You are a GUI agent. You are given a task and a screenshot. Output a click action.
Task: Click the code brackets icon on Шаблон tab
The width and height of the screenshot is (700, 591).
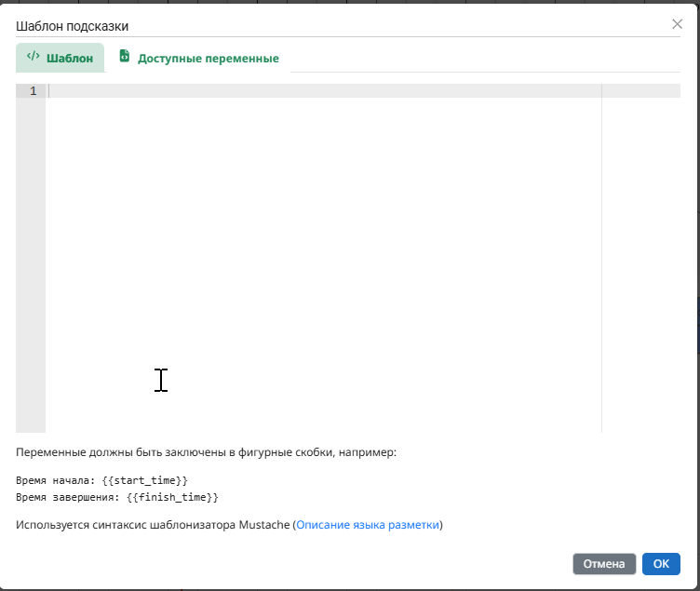point(33,56)
